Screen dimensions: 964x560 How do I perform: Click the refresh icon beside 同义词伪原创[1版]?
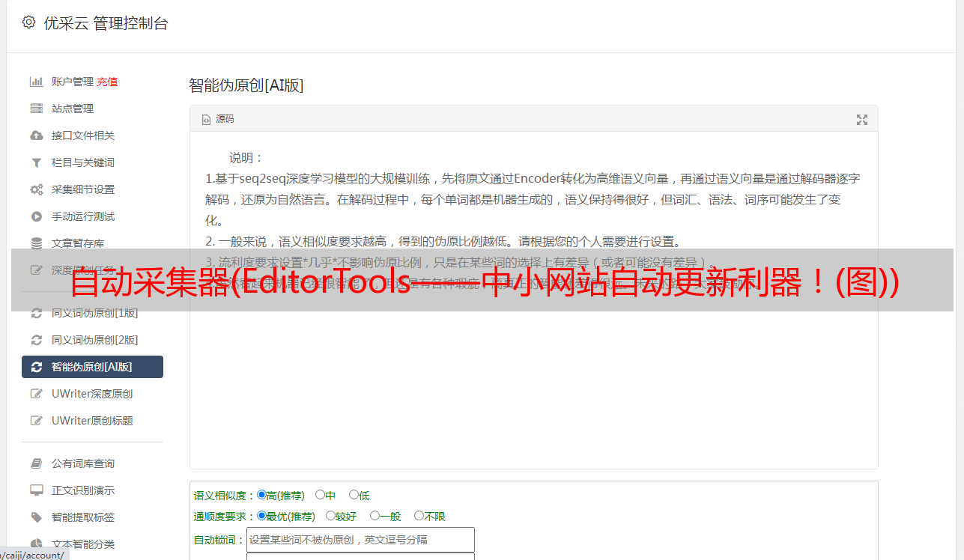click(x=36, y=313)
